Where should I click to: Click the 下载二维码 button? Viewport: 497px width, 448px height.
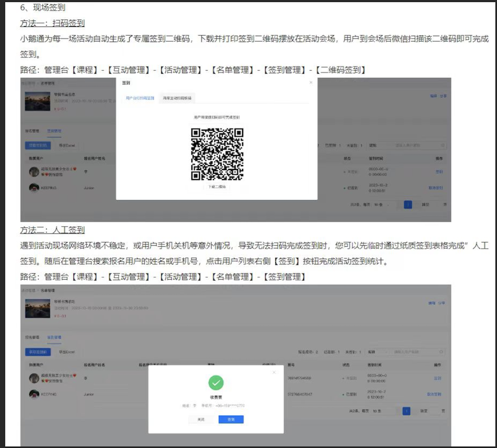(x=217, y=187)
